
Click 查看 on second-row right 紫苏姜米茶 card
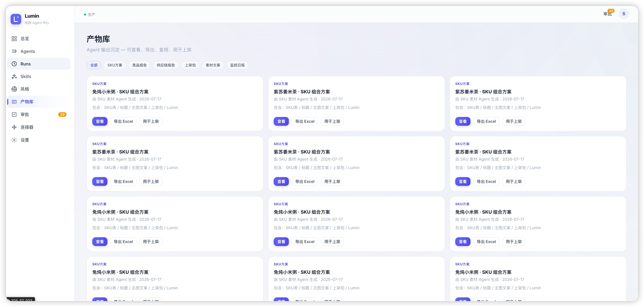[463, 182]
